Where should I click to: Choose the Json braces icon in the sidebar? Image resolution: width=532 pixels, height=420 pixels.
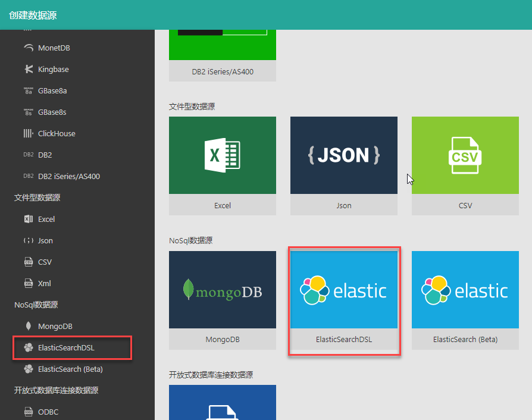29,240
